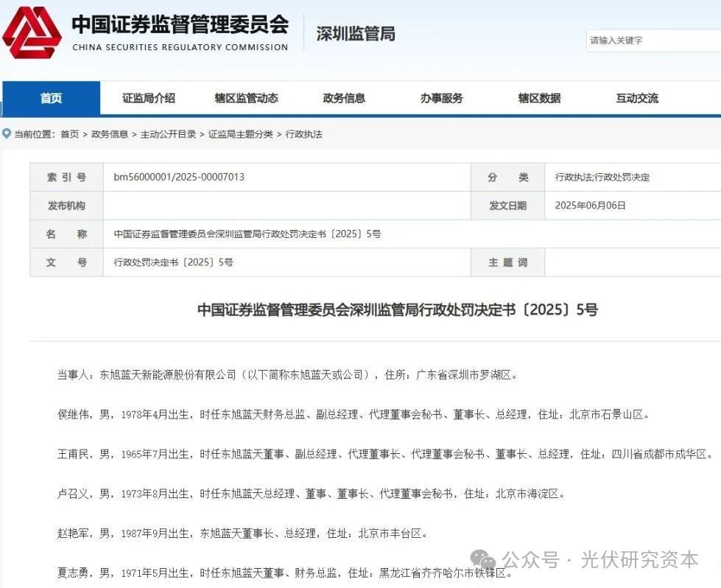The width and height of the screenshot is (721, 588).
Task: Click the 政务信息 breadcrumb link
Action: [x=109, y=134]
